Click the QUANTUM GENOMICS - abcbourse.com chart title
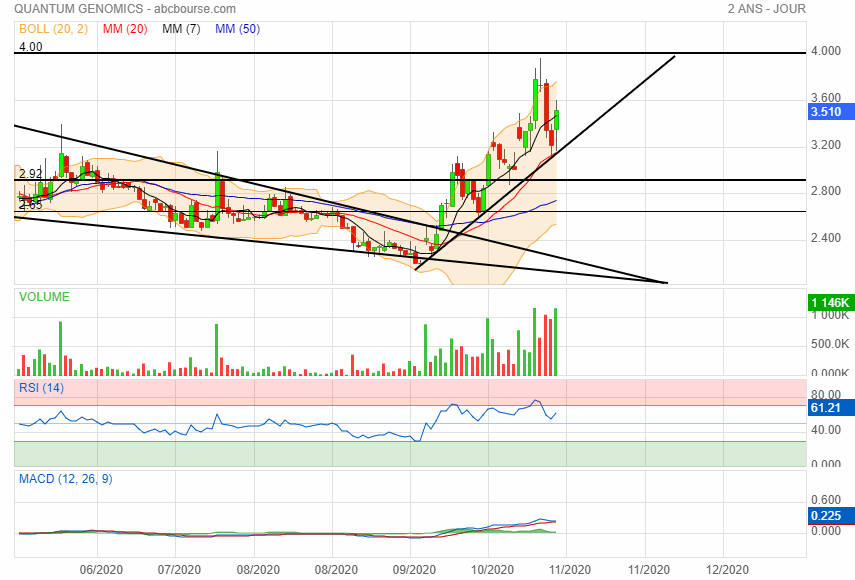Image resolution: width=855 pixels, height=580 pixels. tap(125, 9)
